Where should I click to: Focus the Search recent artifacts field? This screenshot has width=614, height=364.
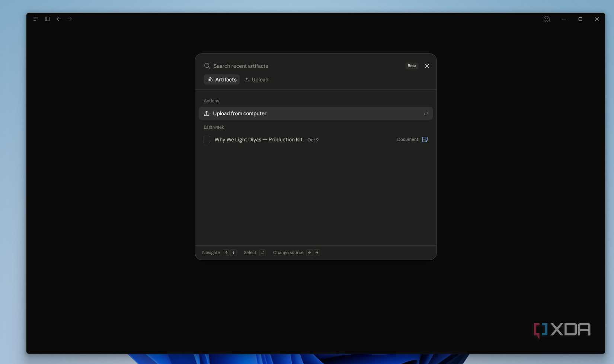(307, 66)
